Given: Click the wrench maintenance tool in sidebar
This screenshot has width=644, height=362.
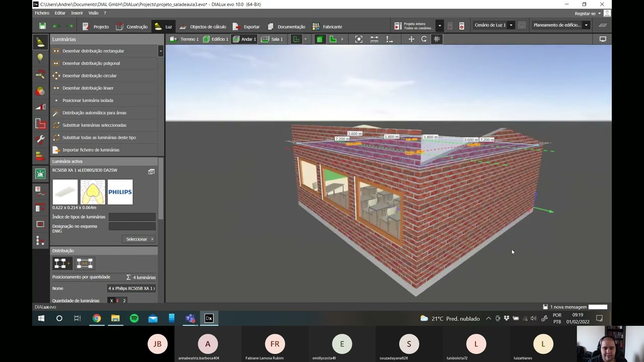Looking at the screenshot, I should pyautogui.click(x=40, y=139).
